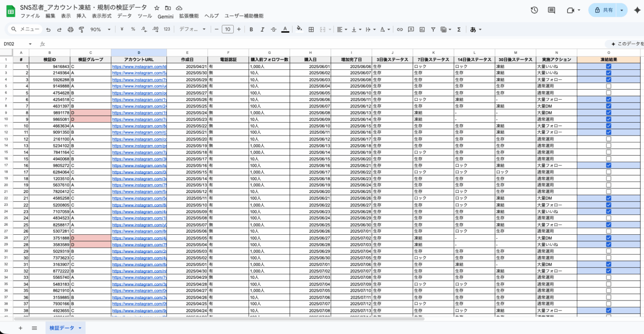Open the 検証データ sheet tab menu arrow
644x334 pixels.
click(x=80, y=328)
